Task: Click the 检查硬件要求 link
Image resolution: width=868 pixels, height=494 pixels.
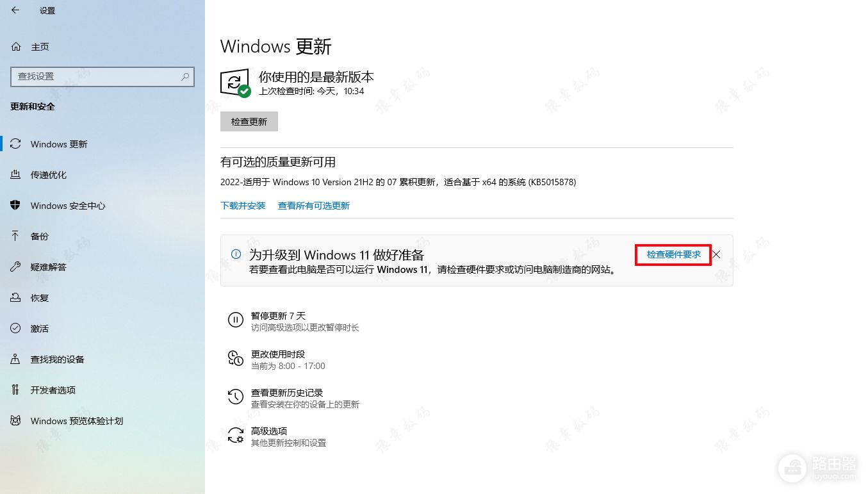Action: tap(673, 254)
